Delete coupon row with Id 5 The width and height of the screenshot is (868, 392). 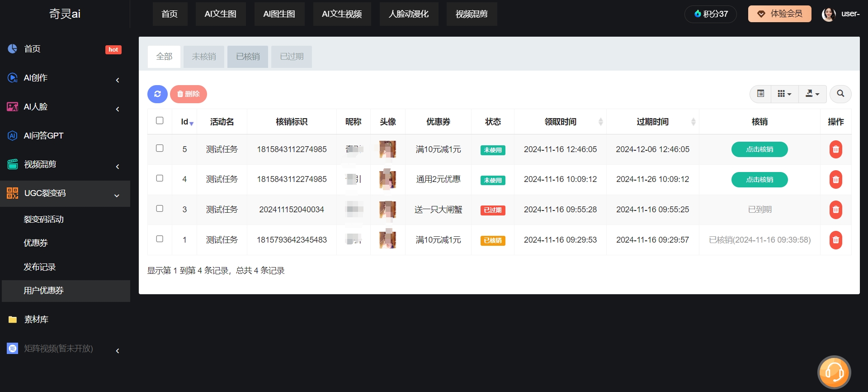(x=835, y=149)
